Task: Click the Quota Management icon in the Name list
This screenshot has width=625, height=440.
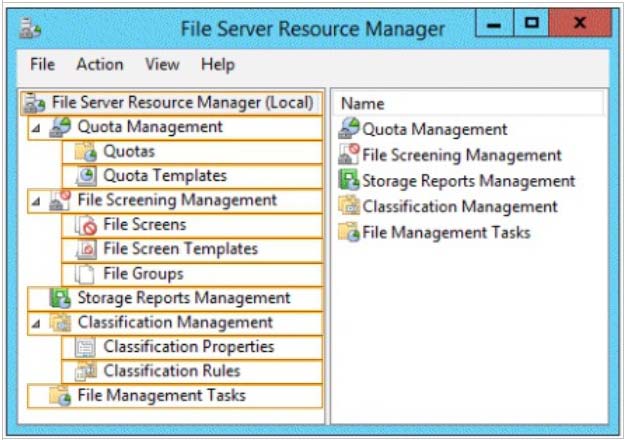Action: pos(349,128)
